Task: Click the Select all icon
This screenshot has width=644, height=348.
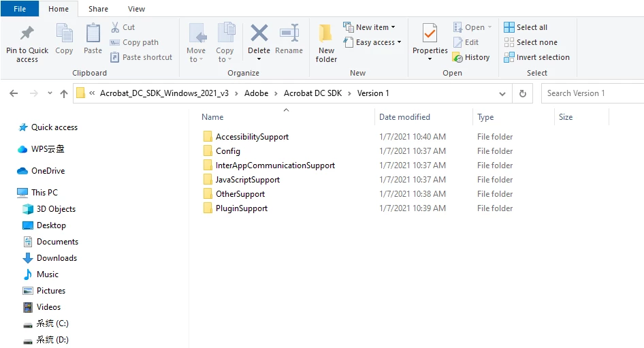Action: tap(509, 27)
